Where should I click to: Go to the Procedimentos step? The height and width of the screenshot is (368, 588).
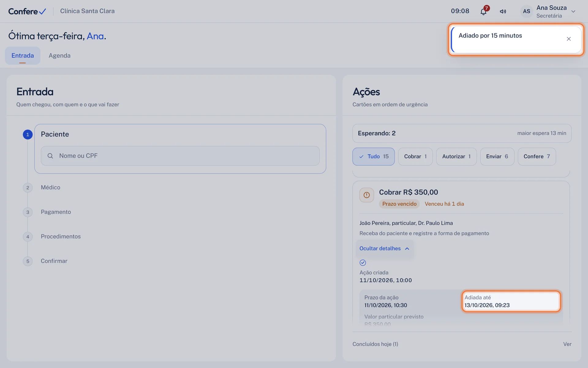tap(61, 236)
